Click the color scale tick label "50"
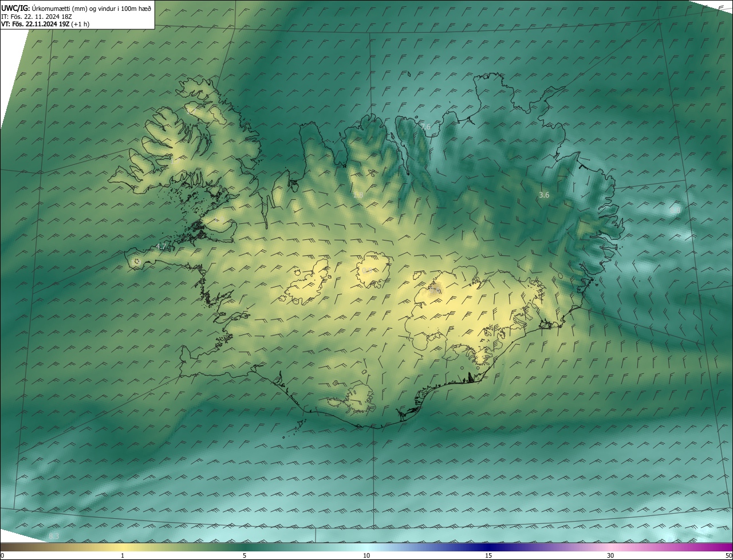 728,555
